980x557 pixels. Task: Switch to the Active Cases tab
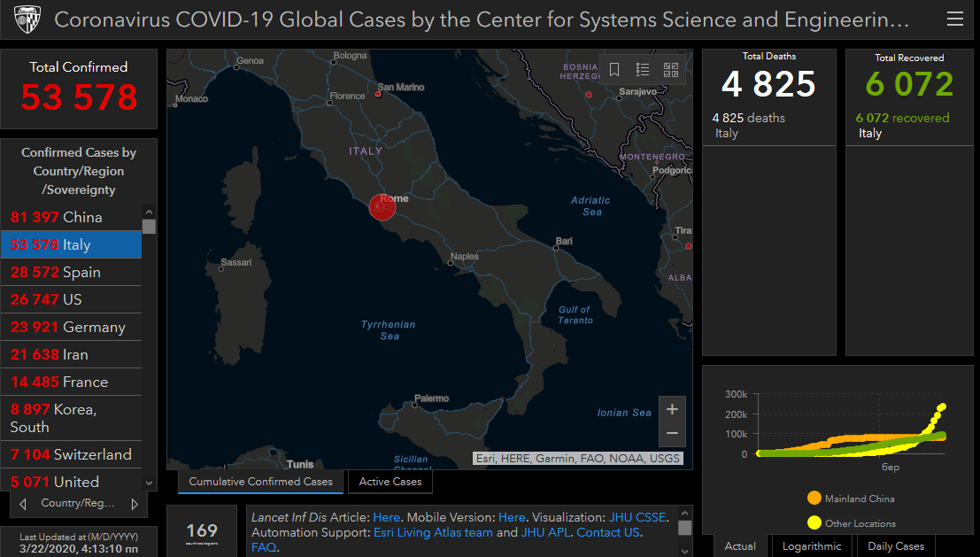(x=390, y=482)
